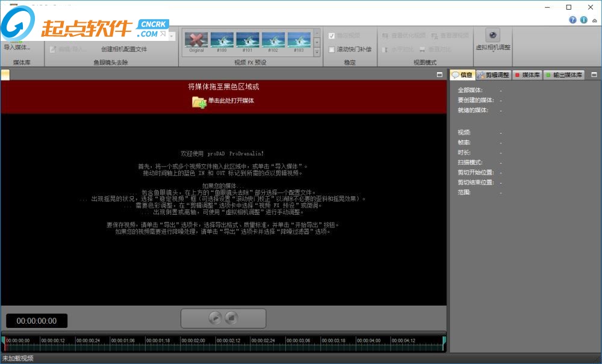Select vertical comparison view icon

coord(423,49)
